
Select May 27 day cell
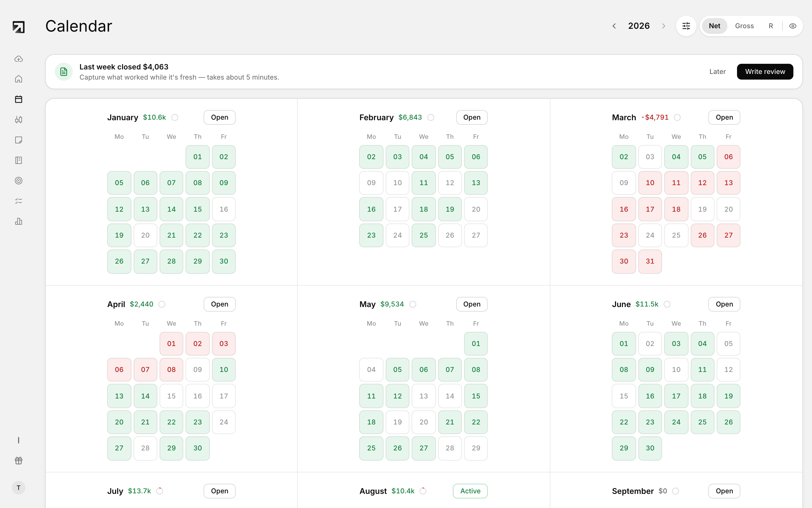coord(423,448)
